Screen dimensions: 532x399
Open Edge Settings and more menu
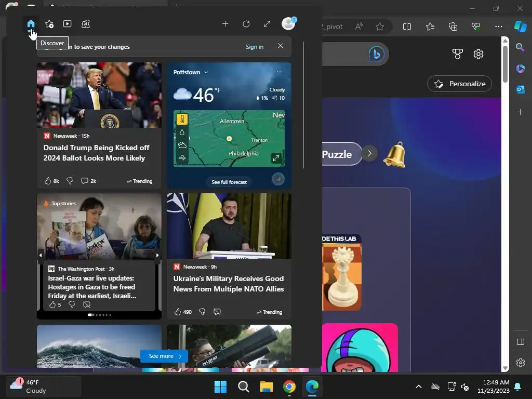coord(498,26)
